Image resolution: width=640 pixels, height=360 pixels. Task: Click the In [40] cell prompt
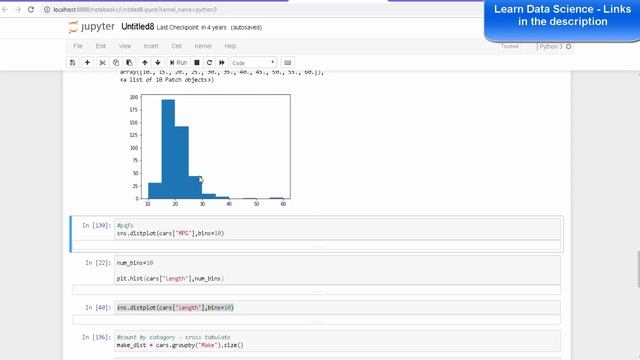[98, 308]
